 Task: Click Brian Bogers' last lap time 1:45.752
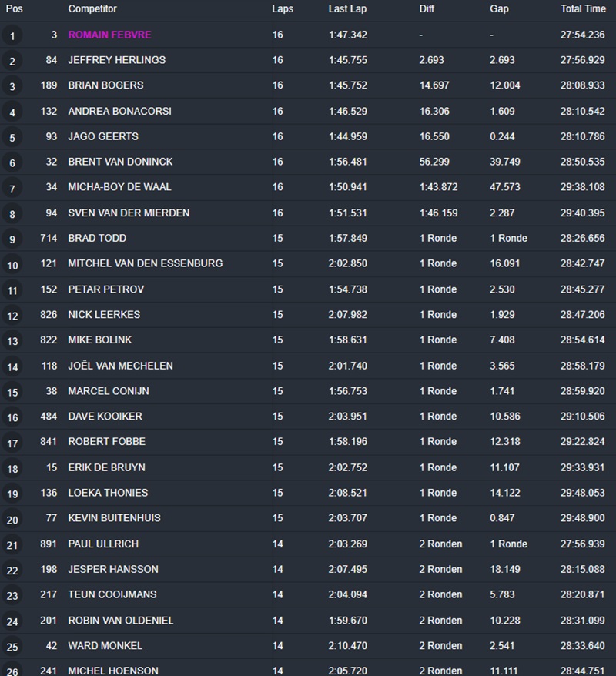347,85
